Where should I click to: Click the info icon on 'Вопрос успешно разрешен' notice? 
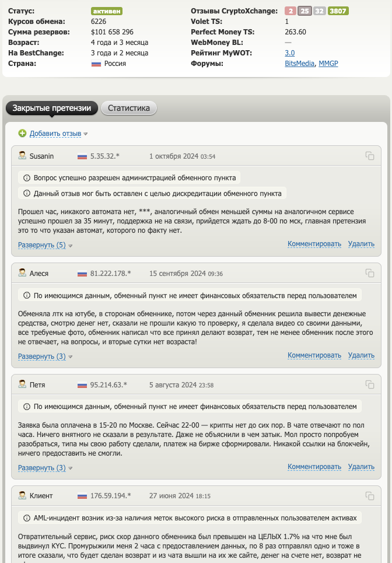point(27,178)
